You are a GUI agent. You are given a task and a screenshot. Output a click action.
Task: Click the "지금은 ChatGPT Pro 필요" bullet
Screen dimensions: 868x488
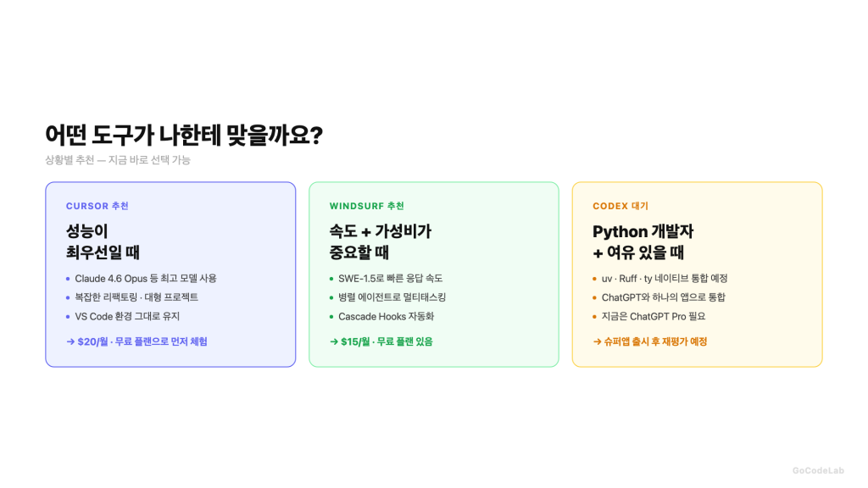pyautogui.click(x=653, y=316)
